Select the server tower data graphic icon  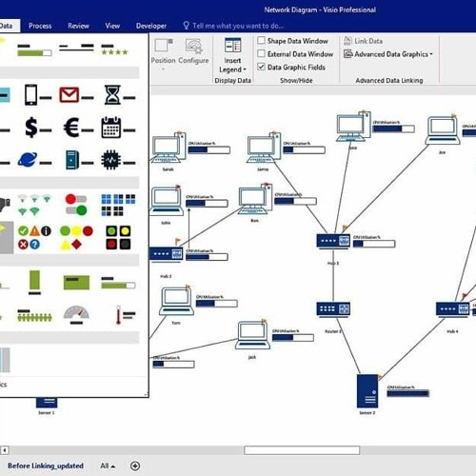79,160
